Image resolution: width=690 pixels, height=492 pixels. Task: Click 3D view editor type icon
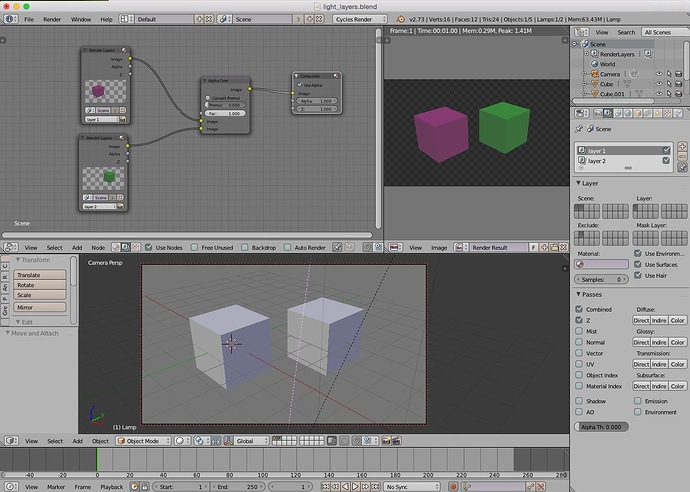coord(11,441)
